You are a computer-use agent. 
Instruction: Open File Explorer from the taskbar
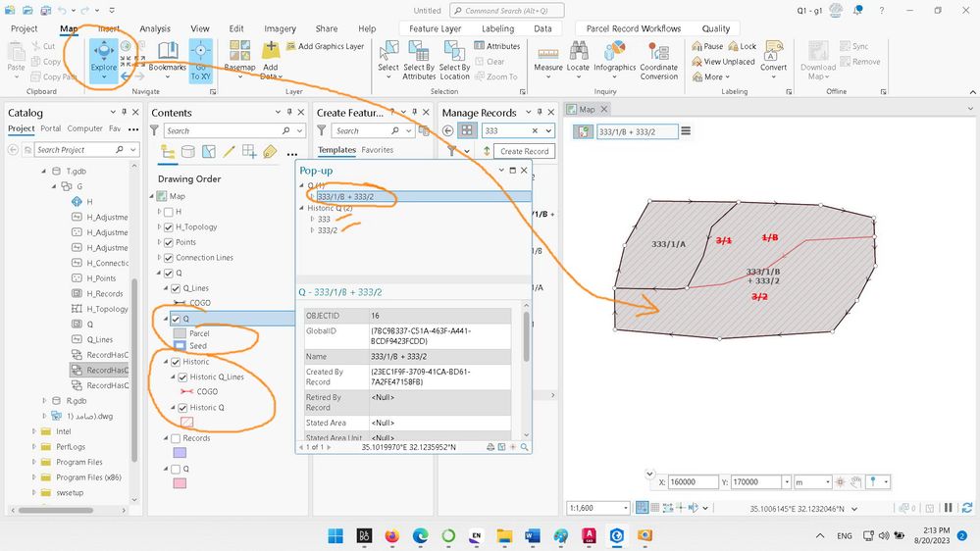click(x=504, y=535)
